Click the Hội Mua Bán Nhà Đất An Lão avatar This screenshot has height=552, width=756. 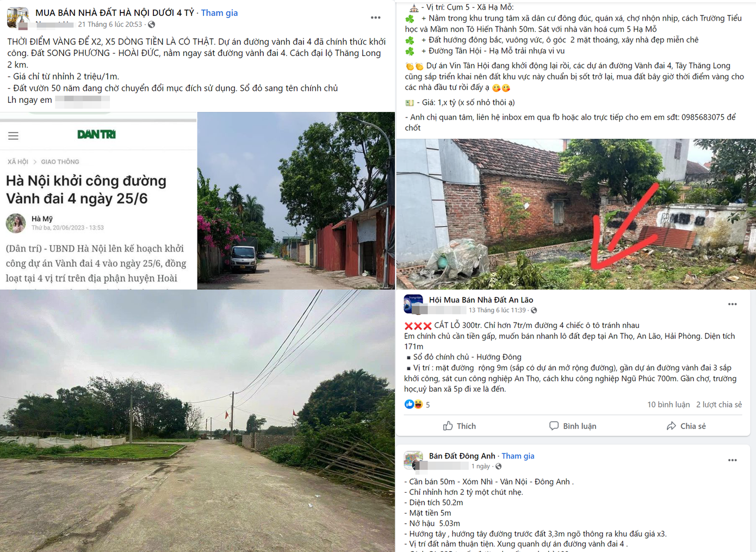(x=413, y=305)
